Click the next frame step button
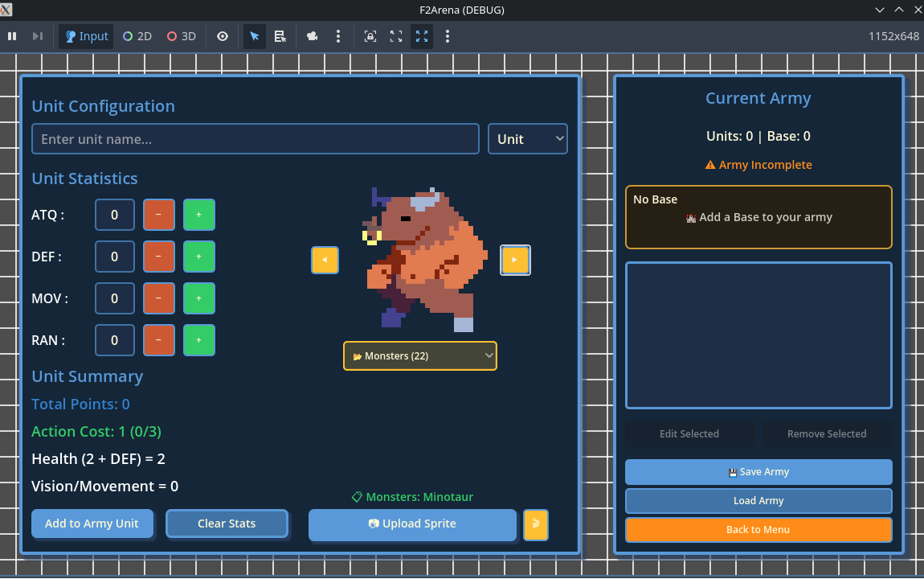 pos(38,36)
